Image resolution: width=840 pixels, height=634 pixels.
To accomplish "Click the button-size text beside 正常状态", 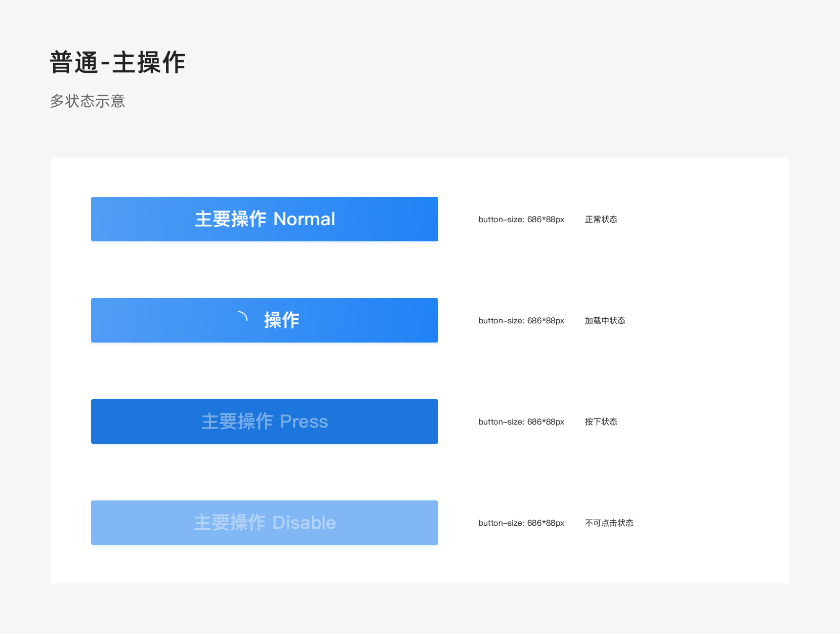I will click(x=521, y=219).
